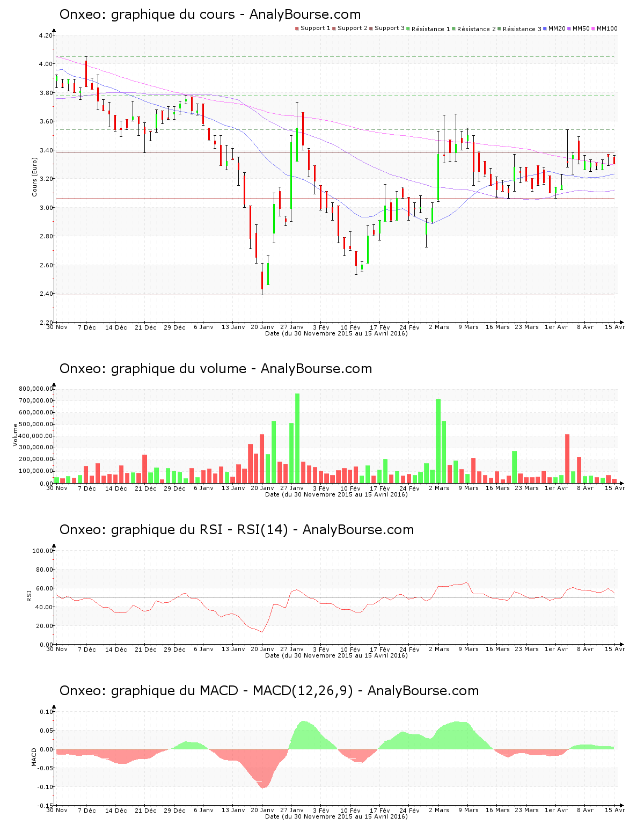Screen dimensions: 644x832
Task: Click the 'Volume' y-axis title
Action: click(16, 435)
